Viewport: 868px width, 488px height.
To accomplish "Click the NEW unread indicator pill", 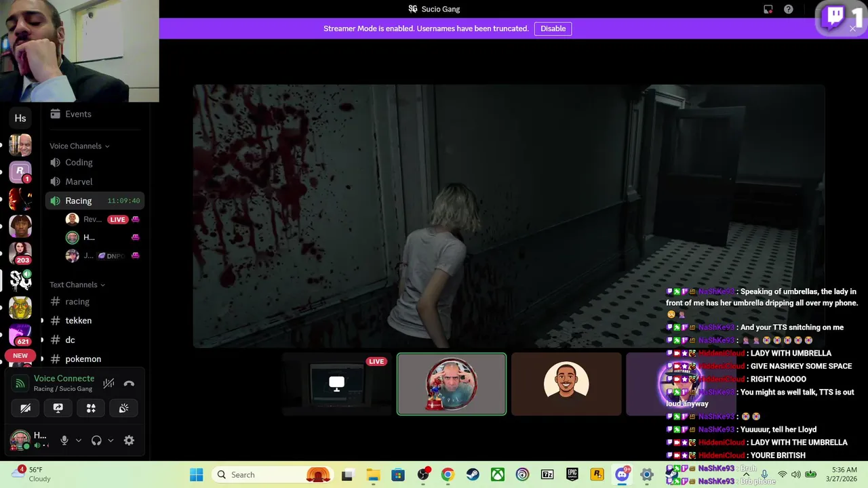I will [20, 356].
